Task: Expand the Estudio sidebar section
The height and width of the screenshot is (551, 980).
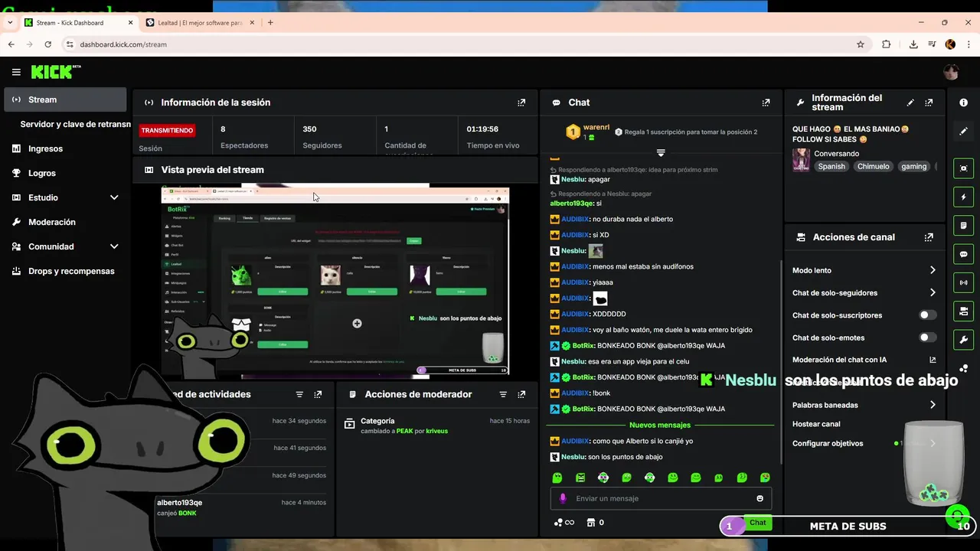Action: click(114, 197)
